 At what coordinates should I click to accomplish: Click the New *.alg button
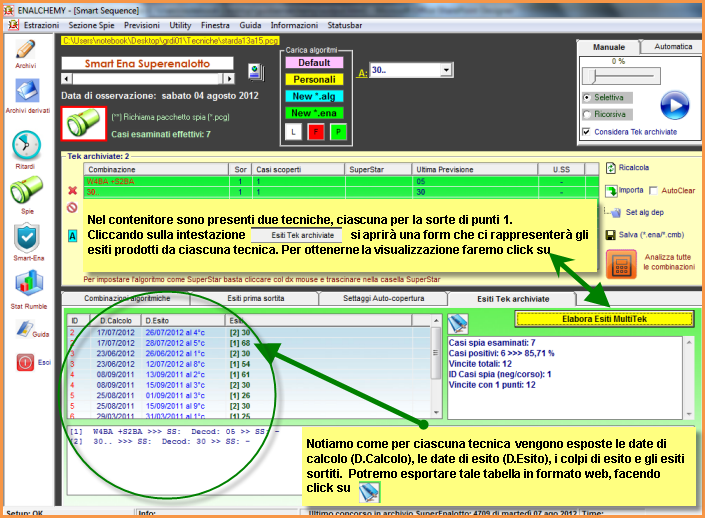[314, 96]
